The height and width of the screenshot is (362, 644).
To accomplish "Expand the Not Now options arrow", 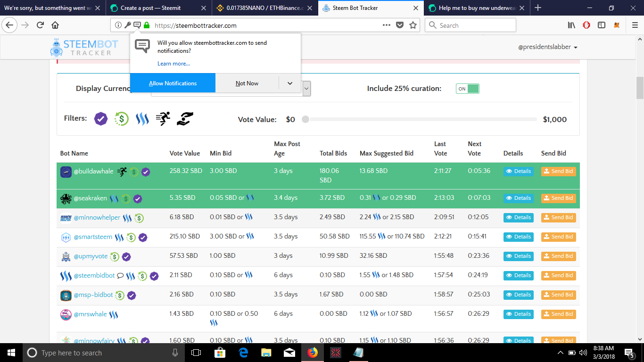I will pos(290,83).
